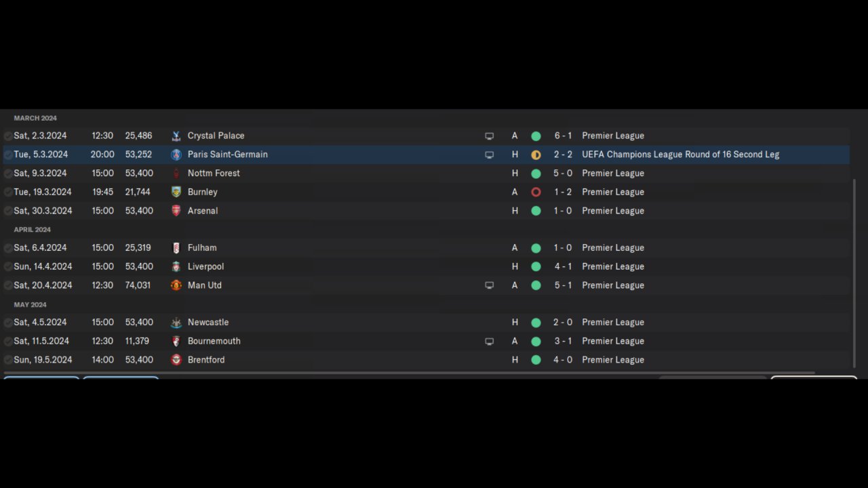Click Premier League on the Man Utd row
Image resolution: width=868 pixels, height=488 pixels.
pos(613,285)
